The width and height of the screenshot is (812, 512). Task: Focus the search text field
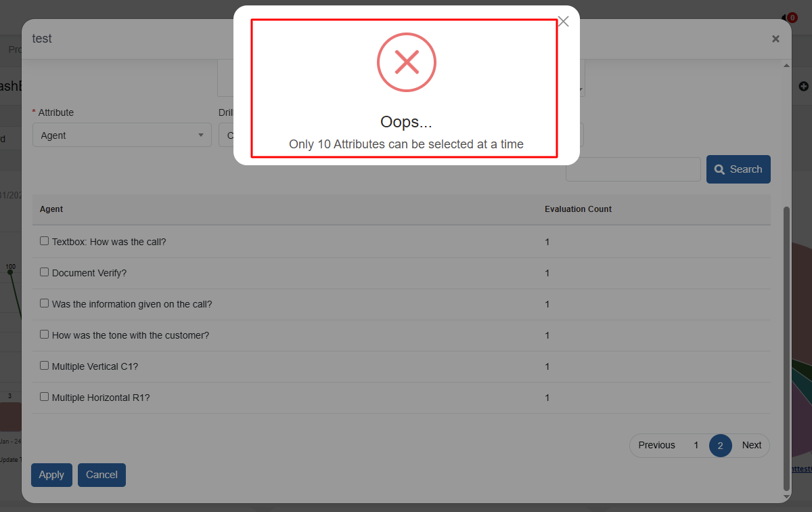[633, 169]
